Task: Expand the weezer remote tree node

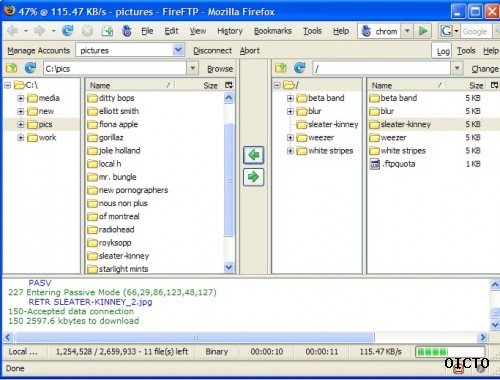Action: coord(290,138)
